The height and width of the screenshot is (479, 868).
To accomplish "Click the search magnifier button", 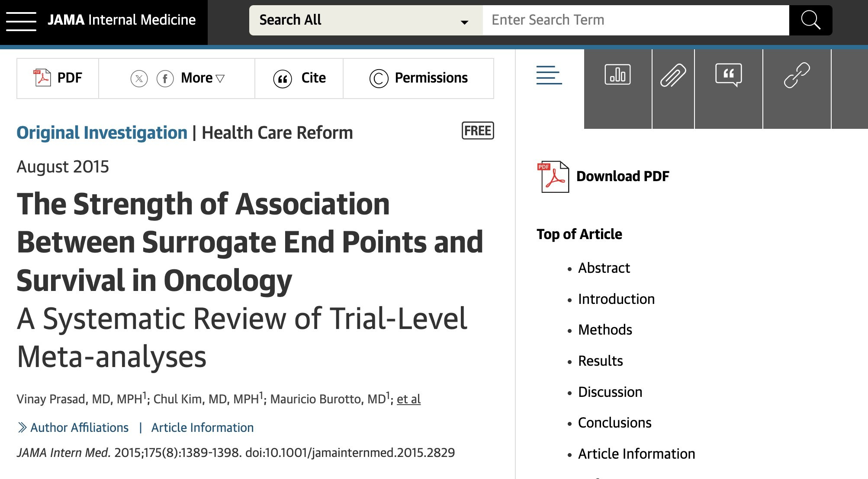I will pos(810,20).
